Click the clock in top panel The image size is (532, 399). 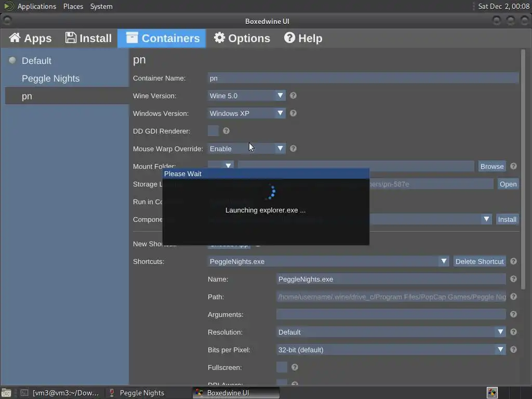tap(503, 6)
